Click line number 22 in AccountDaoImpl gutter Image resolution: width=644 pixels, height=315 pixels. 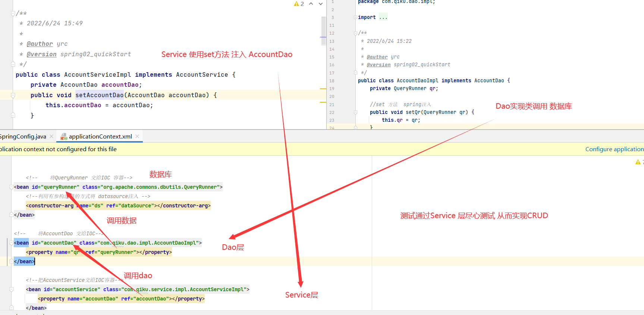click(x=332, y=112)
